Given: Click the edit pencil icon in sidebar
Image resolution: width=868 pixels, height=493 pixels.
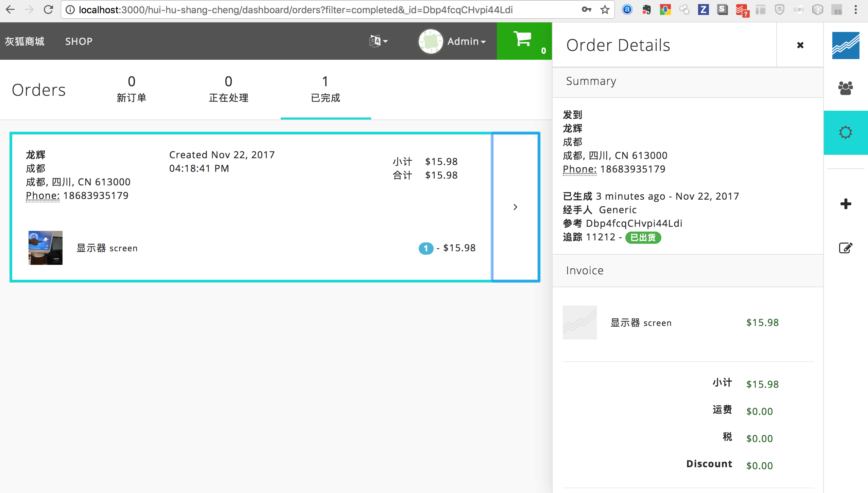Looking at the screenshot, I should point(846,248).
